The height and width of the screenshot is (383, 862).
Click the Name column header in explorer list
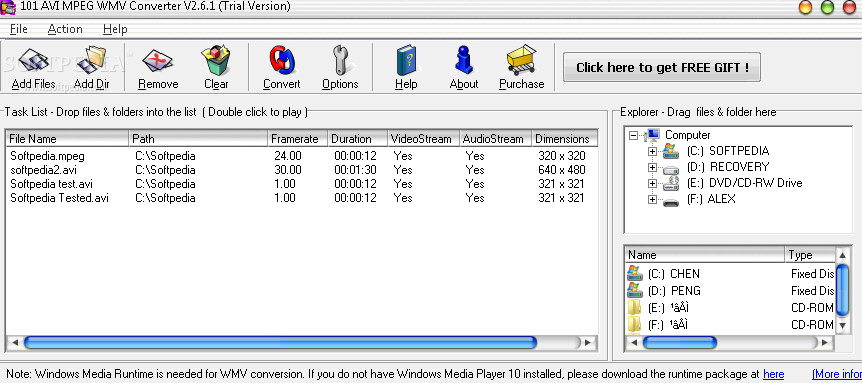click(705, 255)
